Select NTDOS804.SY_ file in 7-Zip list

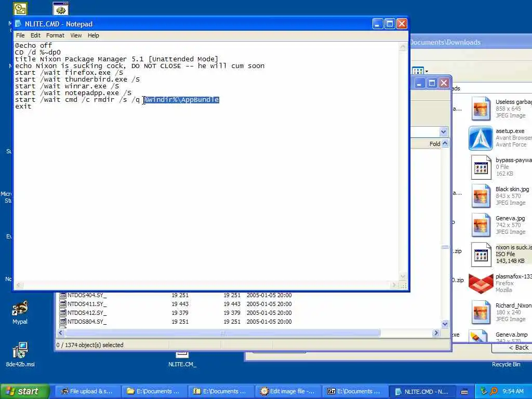coord(87,322)
